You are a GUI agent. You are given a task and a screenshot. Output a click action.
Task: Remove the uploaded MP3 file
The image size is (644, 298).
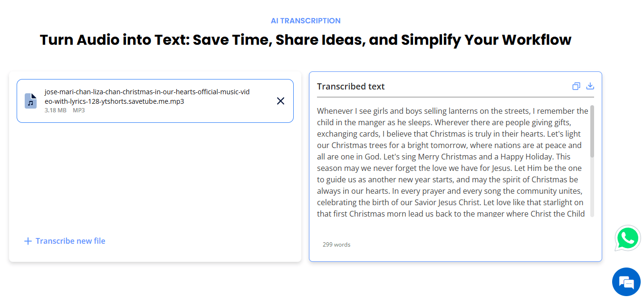pos(280,101)
